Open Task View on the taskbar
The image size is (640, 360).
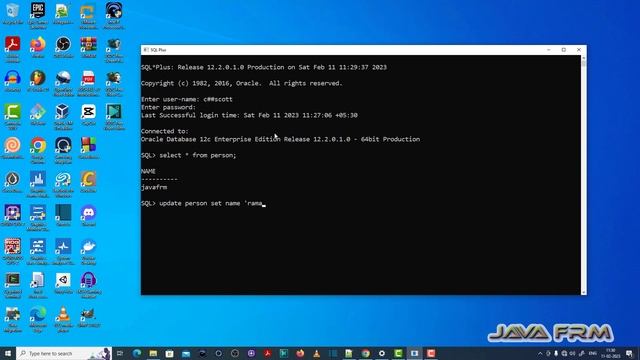(x=120, y=353)
